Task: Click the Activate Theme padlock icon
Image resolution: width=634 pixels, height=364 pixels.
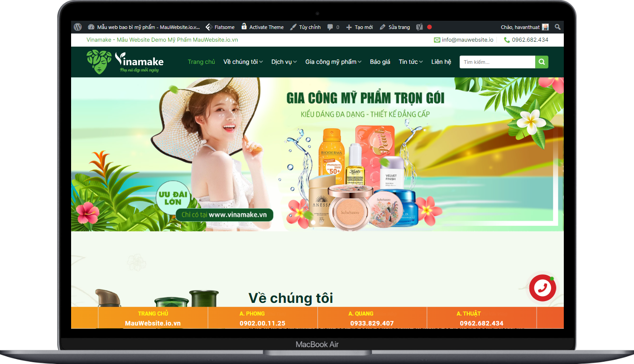Action: [x=244, y=27]
